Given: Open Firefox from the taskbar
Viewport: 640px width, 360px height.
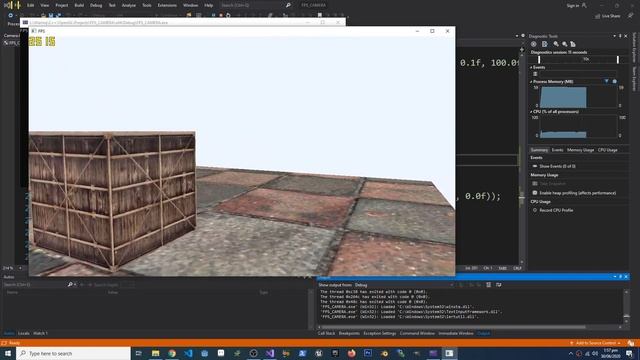Looking at the screenshot, I should [351, 353].
